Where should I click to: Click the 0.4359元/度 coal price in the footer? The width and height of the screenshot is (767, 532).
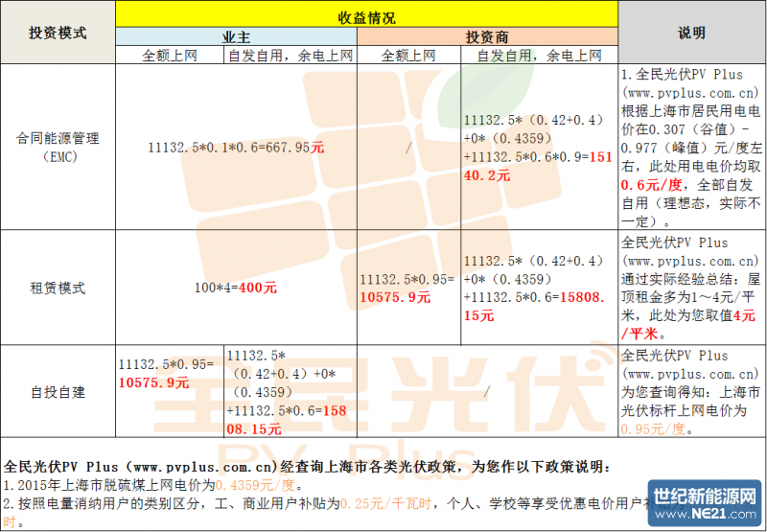pyautogui.click(x=252, y=485)
